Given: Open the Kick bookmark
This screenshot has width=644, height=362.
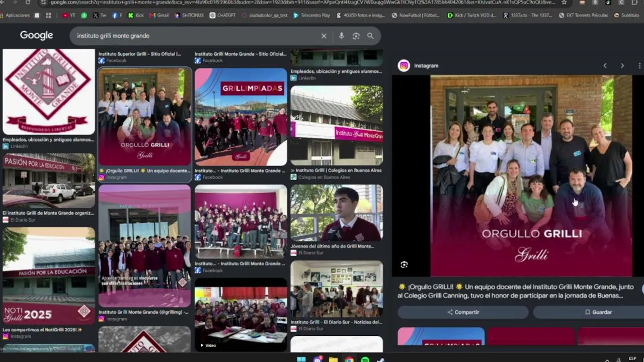Looking at the screenshot, I should click(136, 15).
